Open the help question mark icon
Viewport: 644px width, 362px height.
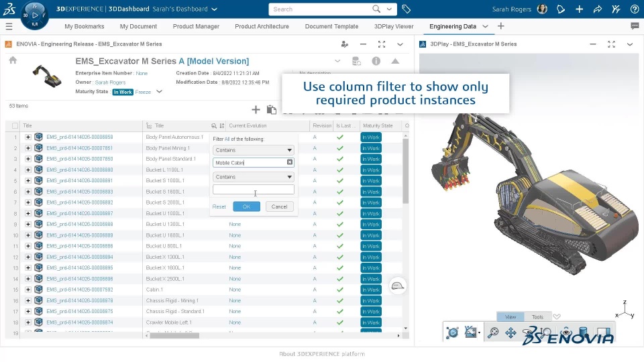(x=634, y=9)
